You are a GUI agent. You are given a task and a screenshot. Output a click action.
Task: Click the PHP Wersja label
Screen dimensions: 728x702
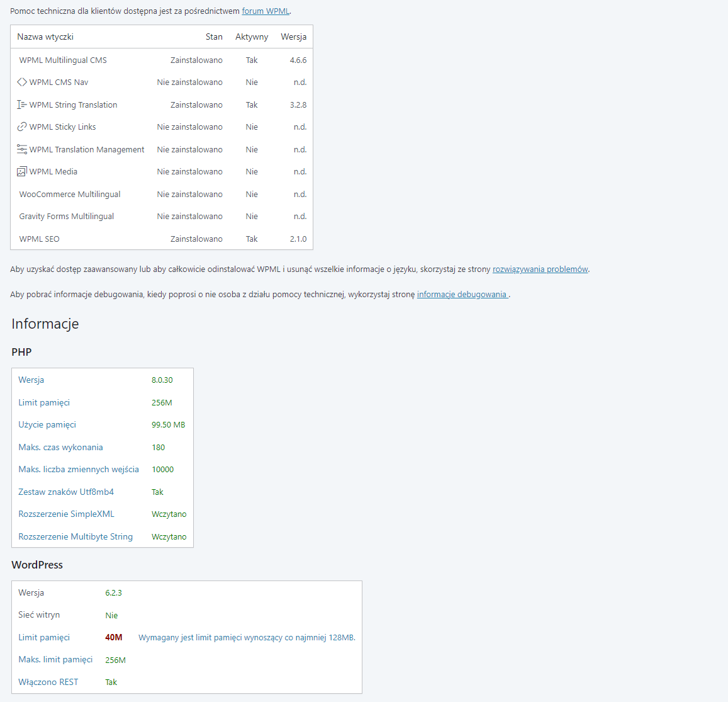[31, 380]
